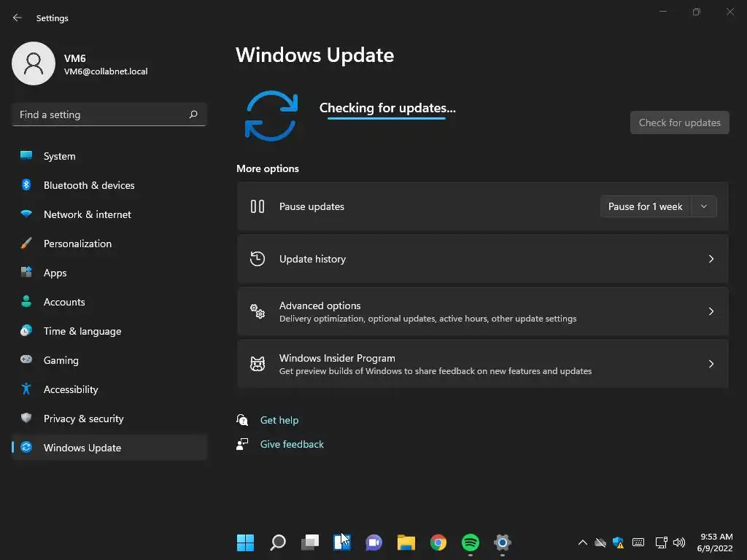Click the Windows Insider Program chevron arrow

(711, 364)
